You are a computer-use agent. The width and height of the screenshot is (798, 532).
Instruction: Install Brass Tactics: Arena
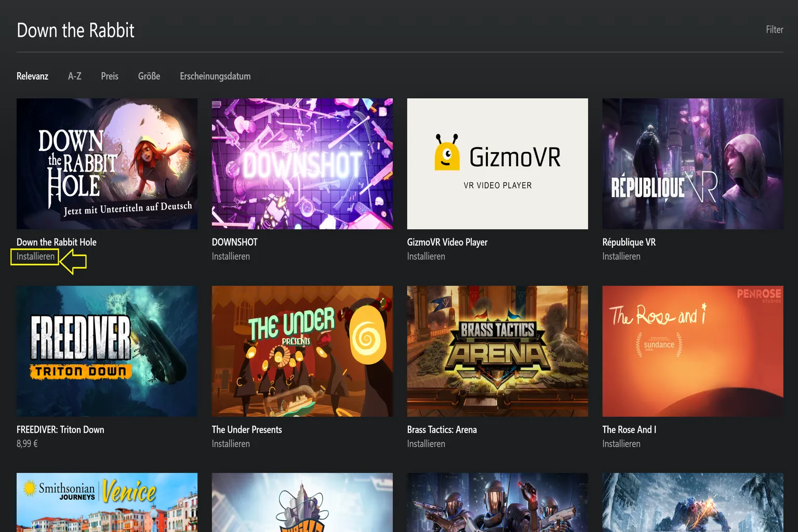(426, 444)
